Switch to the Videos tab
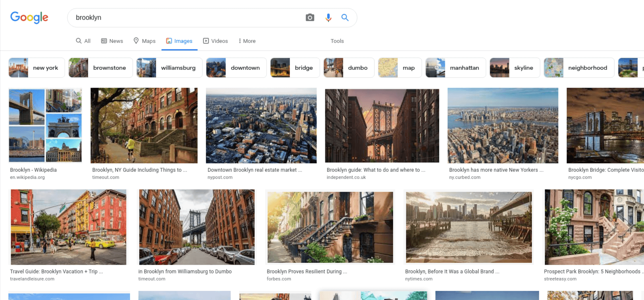The width and height of the screenshot is (644, 300). click(x=215, y=41)
